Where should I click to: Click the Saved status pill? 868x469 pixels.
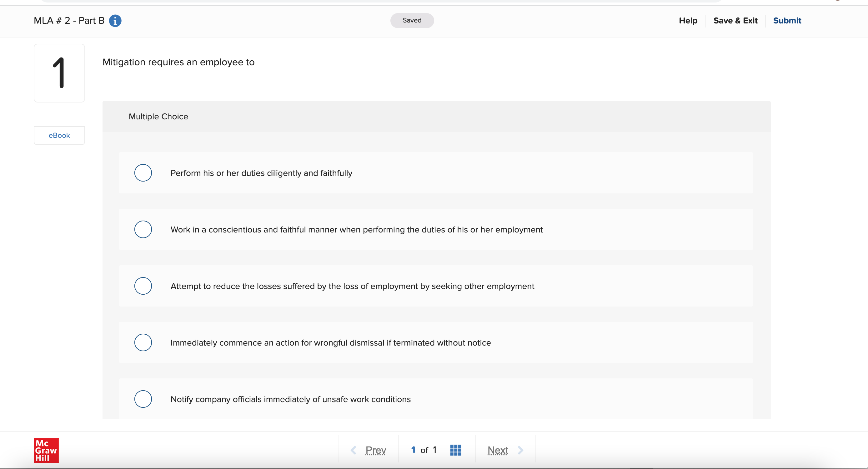coord(412,20)
